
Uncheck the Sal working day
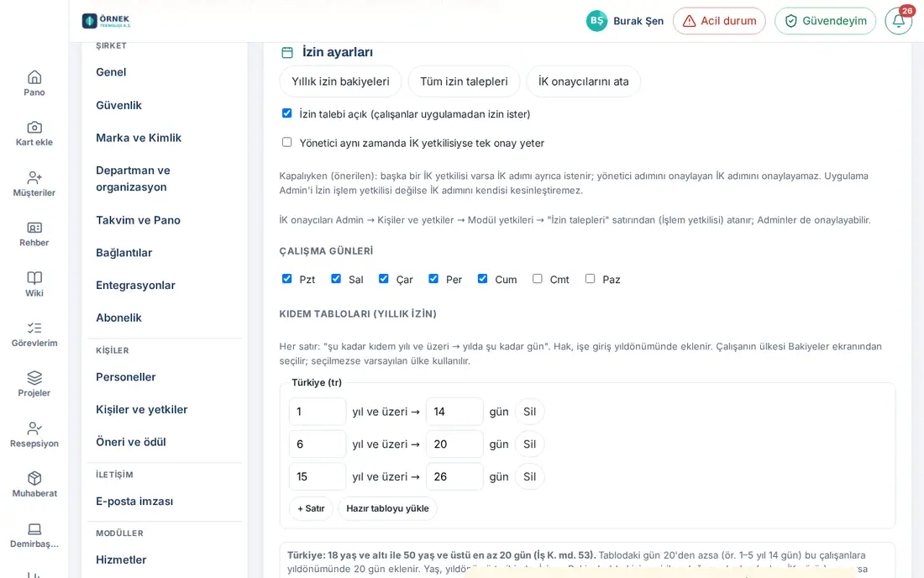click(x=336, y=279)
